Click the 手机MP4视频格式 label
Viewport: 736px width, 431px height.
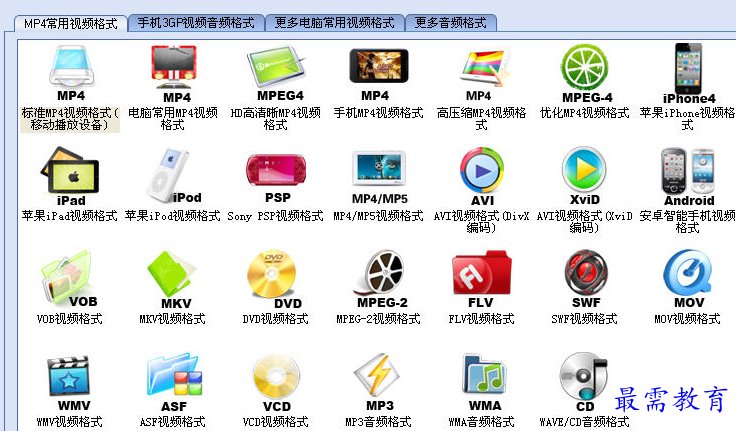tap(378, 113)
